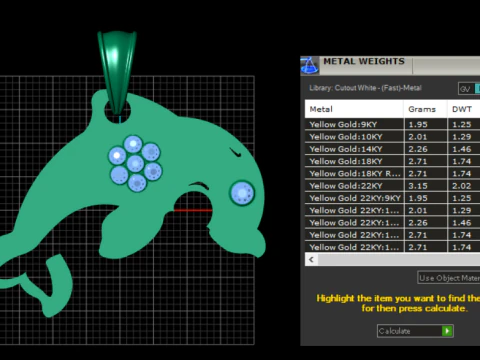Click the Calculate button
The width and height of the screenshot is (480, 360).
415,331
